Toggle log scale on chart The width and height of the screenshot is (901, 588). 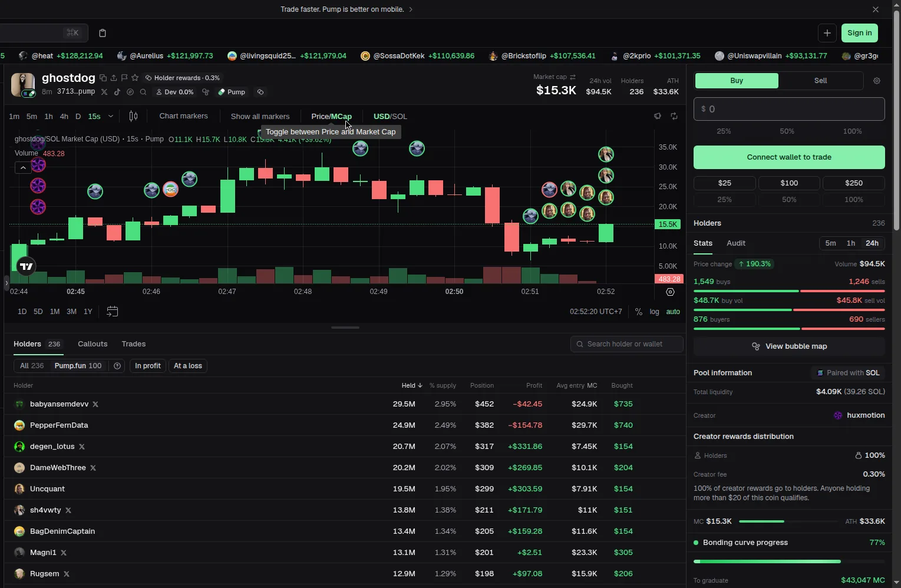(x=655, y=312)
